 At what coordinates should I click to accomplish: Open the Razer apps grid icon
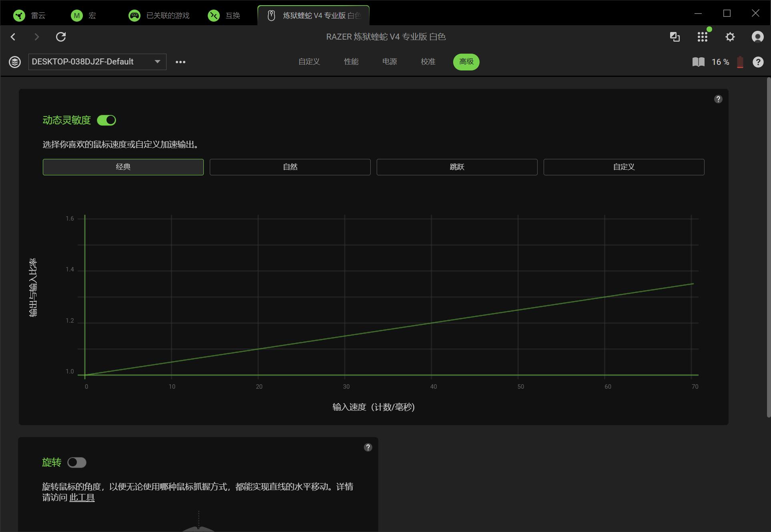pos(703,37)
